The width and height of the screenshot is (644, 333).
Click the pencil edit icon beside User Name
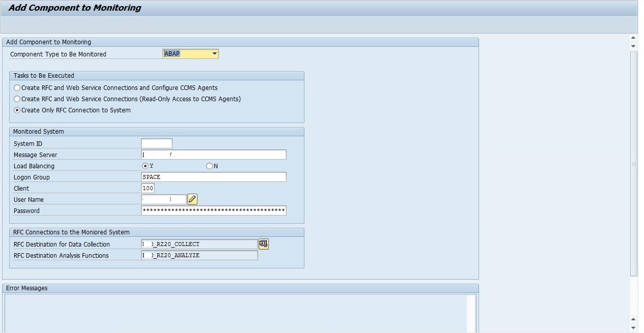[x=192, y=199]
